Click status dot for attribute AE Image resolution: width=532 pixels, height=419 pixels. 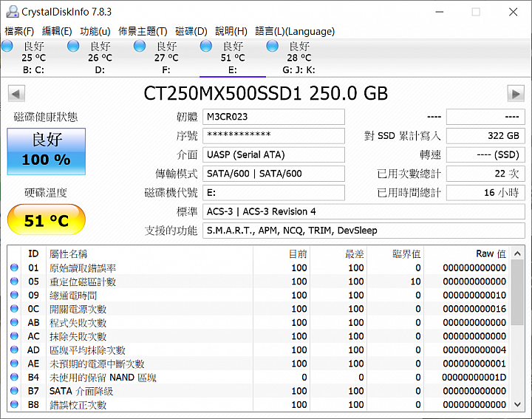coord(14,364)
